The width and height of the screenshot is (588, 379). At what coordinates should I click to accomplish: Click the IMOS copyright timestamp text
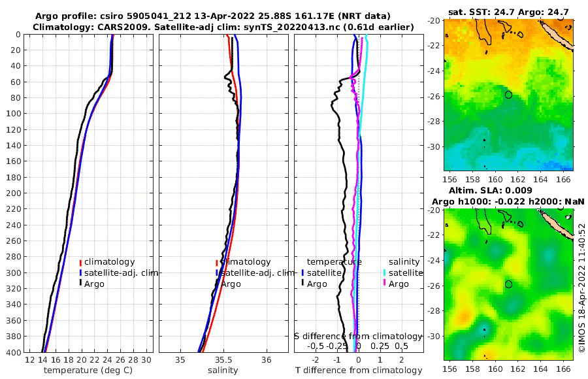[x=582, y=288]
